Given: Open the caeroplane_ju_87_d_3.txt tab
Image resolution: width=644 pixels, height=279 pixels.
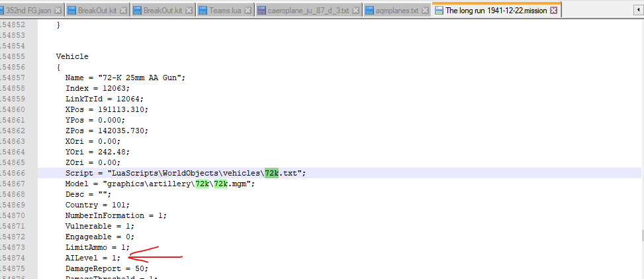Looking at the screenshot, I should pyautogui.click(x=308, y=11).
